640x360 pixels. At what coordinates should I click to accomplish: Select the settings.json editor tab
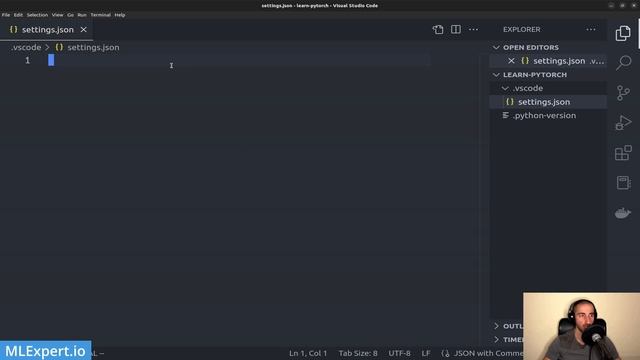47,29
